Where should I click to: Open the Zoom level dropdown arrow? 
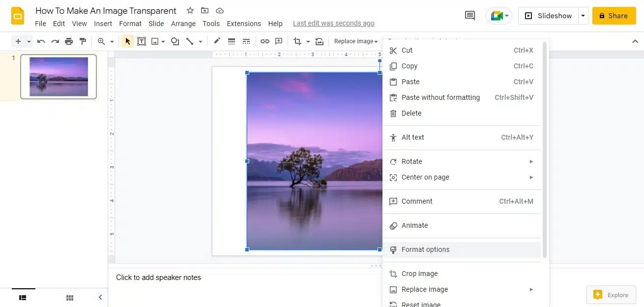(112, 42)
